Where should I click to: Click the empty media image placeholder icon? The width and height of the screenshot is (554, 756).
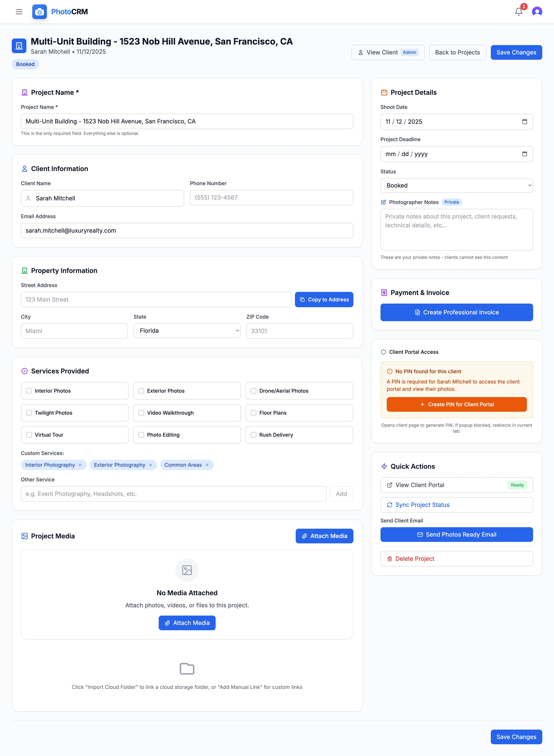tap(187, 570)
